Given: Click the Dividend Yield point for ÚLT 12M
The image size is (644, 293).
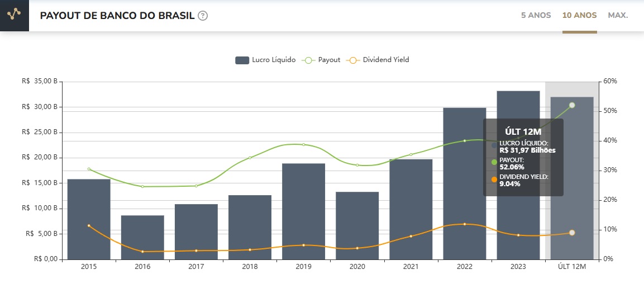Looking at the screenshot, I should click(x=572, y=233).
